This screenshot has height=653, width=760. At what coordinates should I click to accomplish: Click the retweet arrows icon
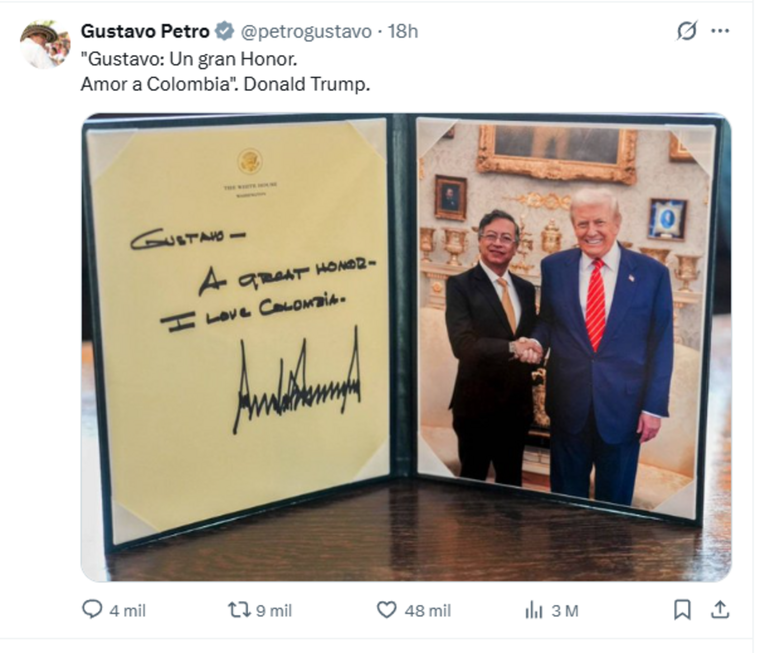pos(239,610)
